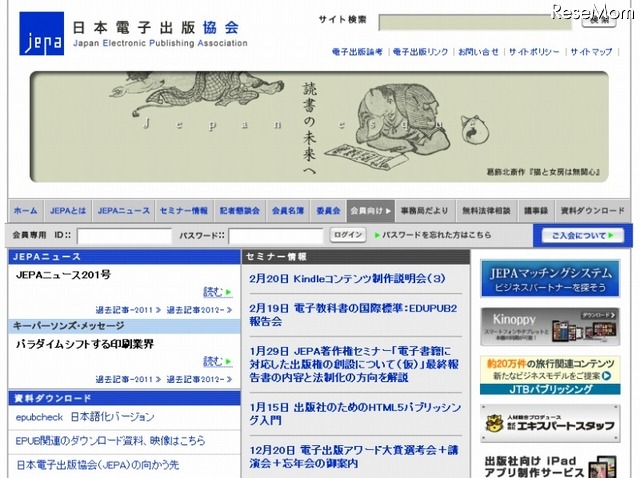Image resolution: width=640 pixels, height=478 pixels.
Task: Click the member ID input field
Action: click(x=124, y=236)
